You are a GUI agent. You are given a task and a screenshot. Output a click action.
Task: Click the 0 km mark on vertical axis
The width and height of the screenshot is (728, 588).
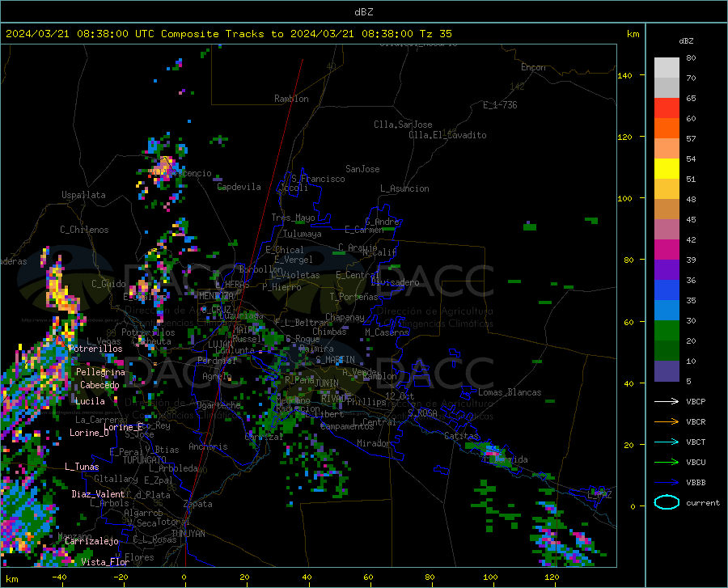(633, 506)
